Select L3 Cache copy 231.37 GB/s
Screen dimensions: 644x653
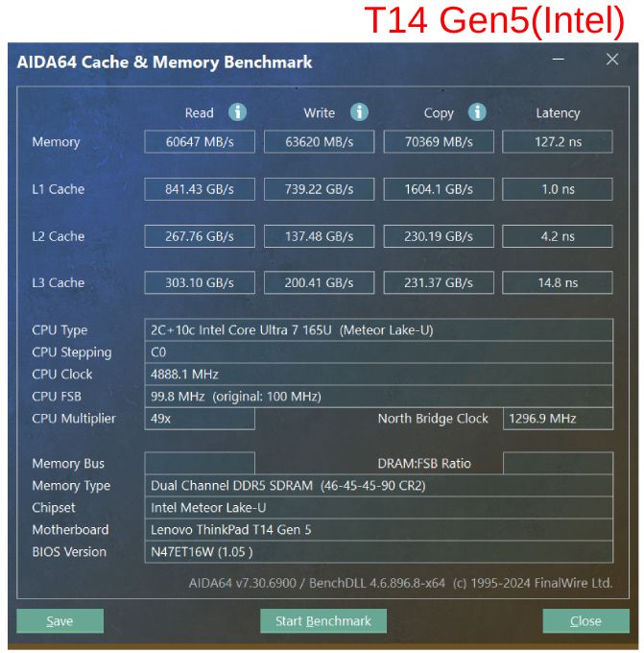(439, 282)
